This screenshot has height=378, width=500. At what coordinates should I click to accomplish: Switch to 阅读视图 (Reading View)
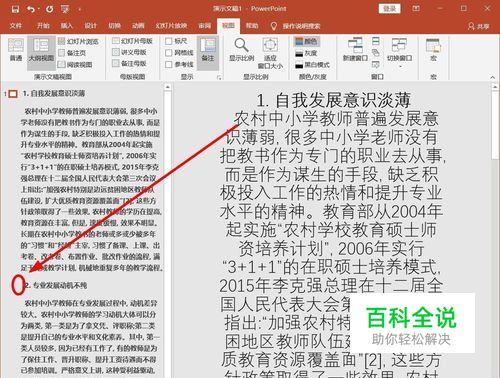pyautogui.click(x=75, y=64)
